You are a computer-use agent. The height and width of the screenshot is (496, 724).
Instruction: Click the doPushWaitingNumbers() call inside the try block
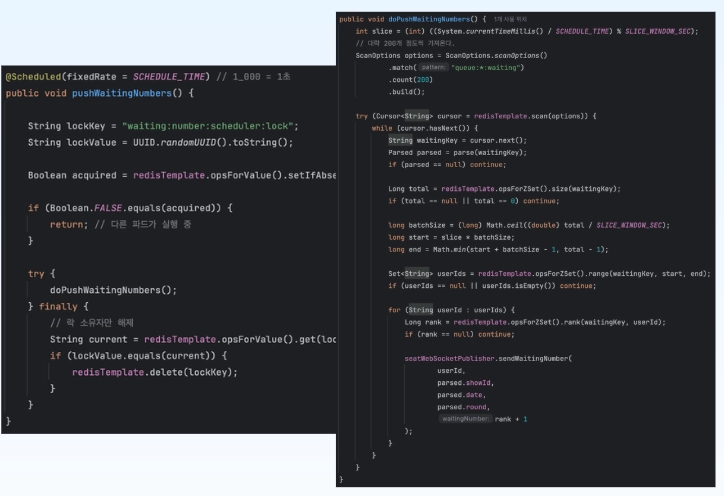click(113, 290)
